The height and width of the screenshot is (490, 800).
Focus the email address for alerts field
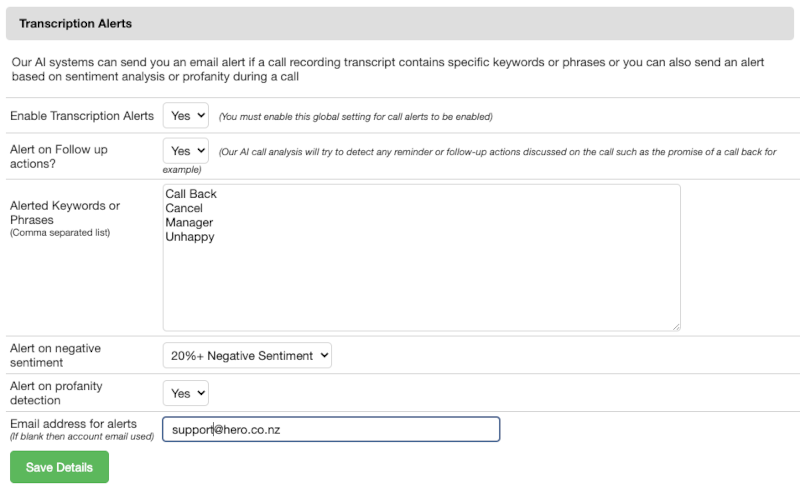331,429
